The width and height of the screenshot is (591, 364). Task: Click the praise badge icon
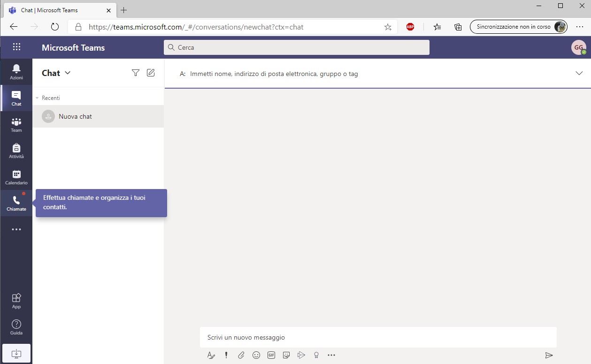(x=316, y=355)
